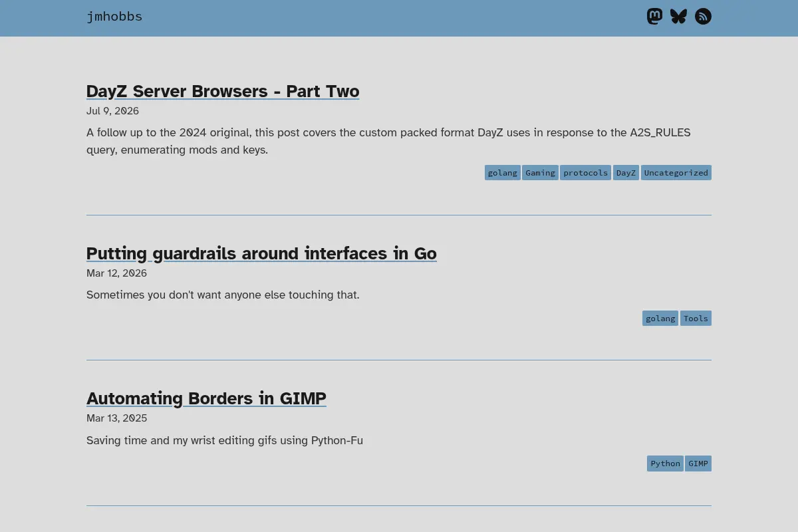This screenshot has height=532, width=798.
Task: Select the GIMP tag
Action: (698, 464)
